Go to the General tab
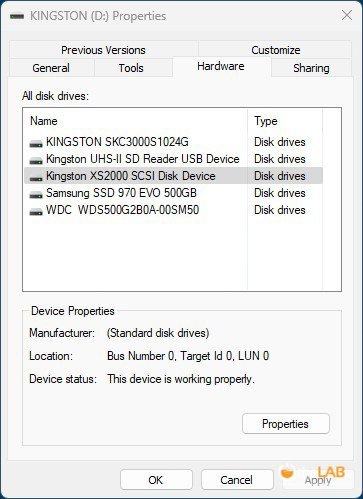 coord(51,68)
